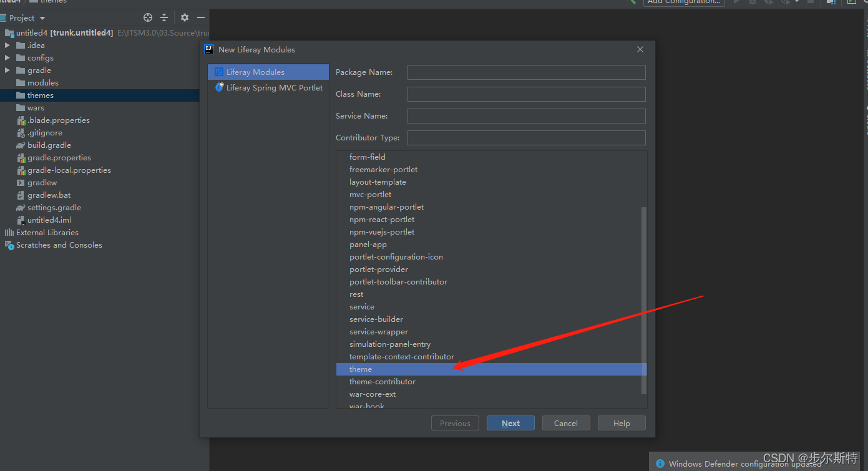The height and width of the screenshot is (471, 868).
Task: Click the Help button
Action: click(x=622, y=423)
